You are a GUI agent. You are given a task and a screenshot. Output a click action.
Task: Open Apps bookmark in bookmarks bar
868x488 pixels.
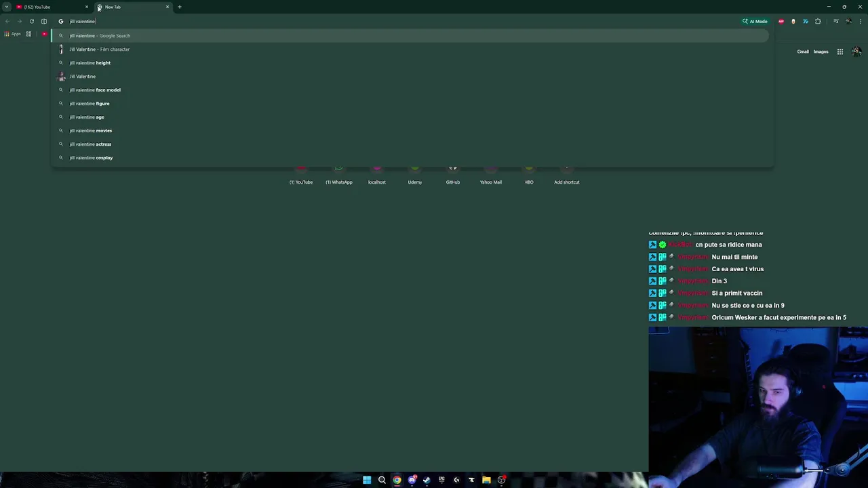tap(13, 34)
